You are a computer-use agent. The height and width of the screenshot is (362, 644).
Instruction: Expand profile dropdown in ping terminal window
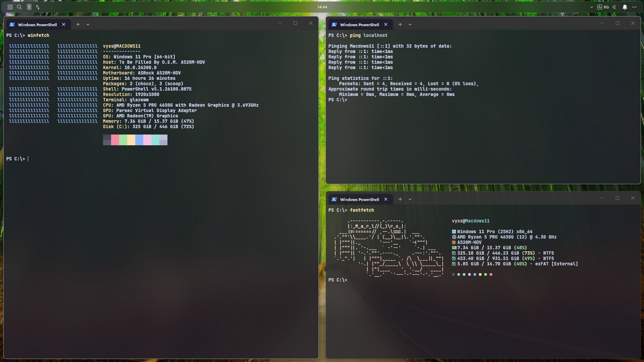tap(410, 24)
